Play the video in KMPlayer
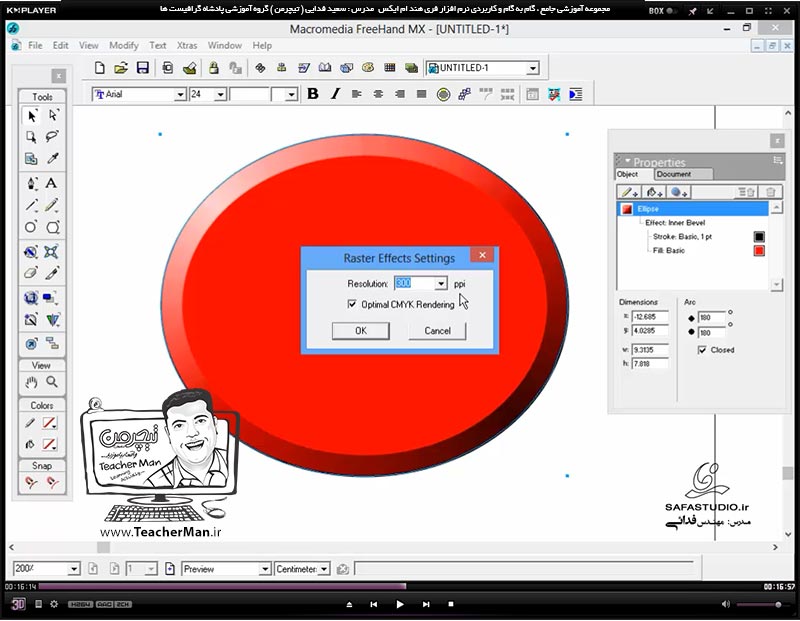Screen dimensions: 800x621 pos(399,604)
